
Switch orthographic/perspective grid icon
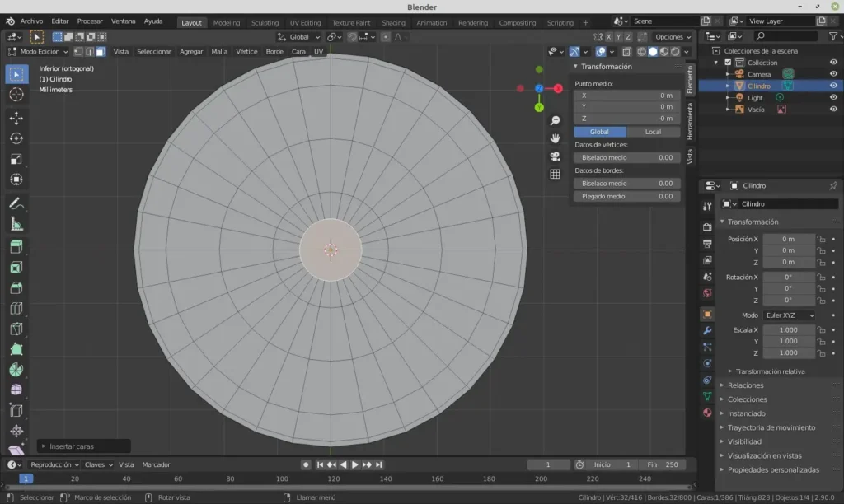(x=555, y=174)
